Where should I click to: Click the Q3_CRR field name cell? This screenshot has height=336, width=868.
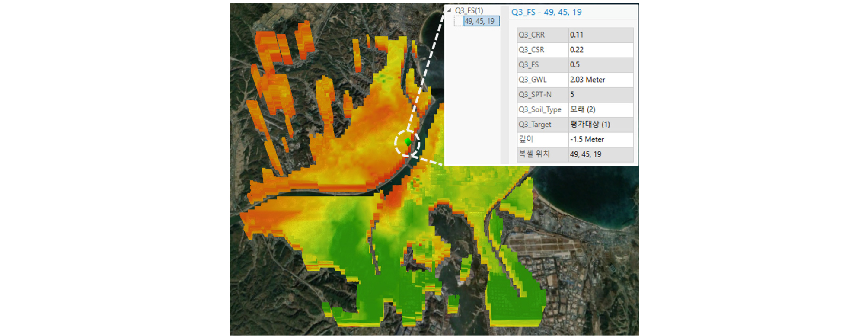pos(542,35)
